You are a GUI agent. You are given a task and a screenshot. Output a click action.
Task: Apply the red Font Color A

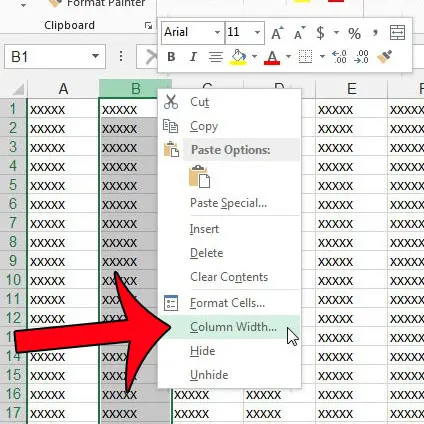[x=272, y=57]
